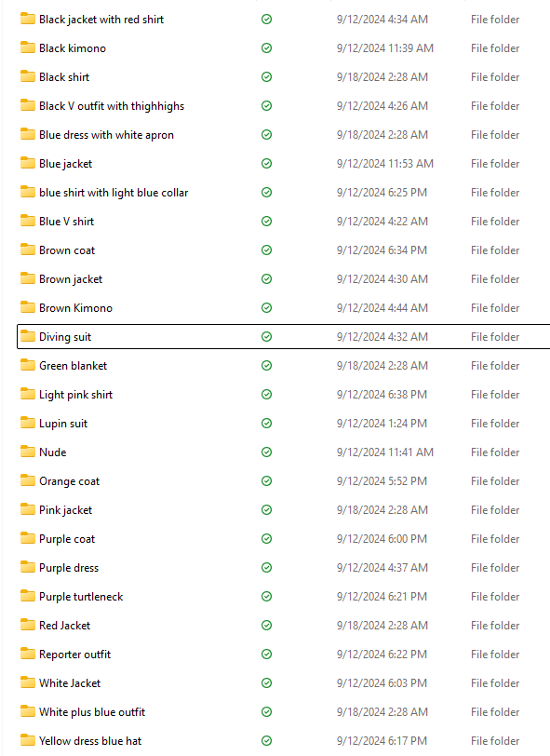
Task: Select the Blue dress with white apron name
Action: pos(106,135)
